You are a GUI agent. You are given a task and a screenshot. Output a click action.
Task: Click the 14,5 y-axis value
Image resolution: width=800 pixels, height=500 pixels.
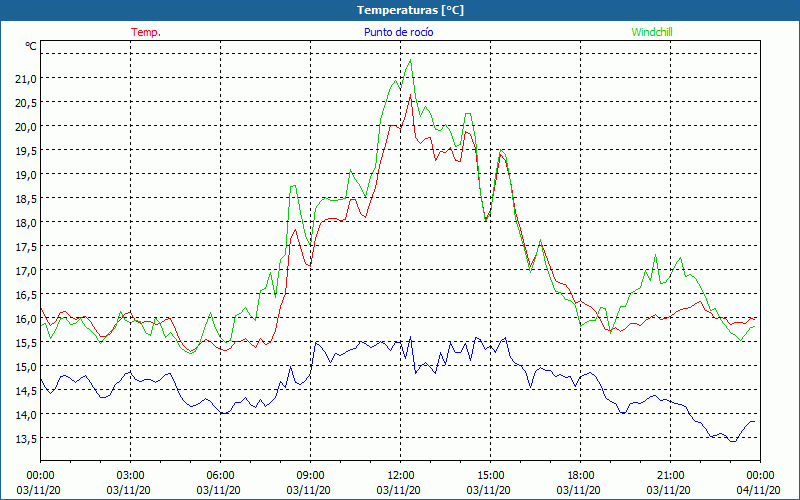(26, 390)
